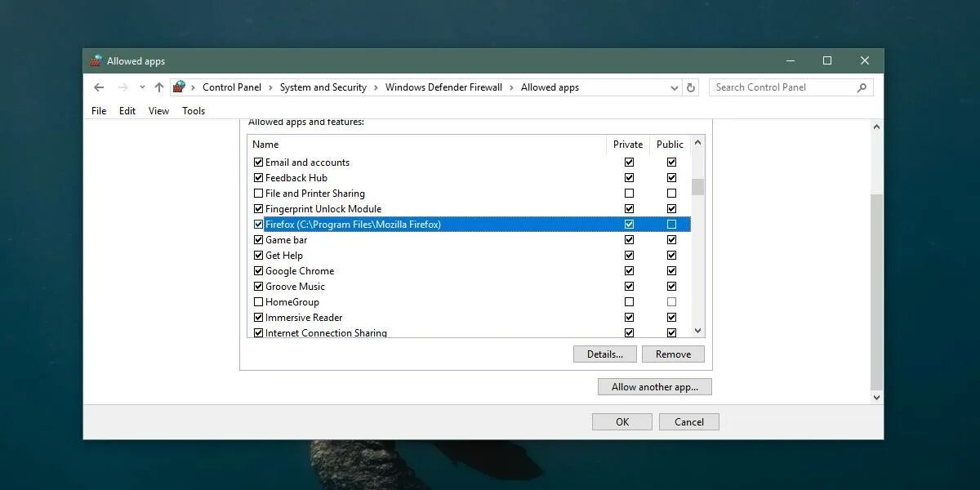Click the Forward navigation arrow

(122, 87)
